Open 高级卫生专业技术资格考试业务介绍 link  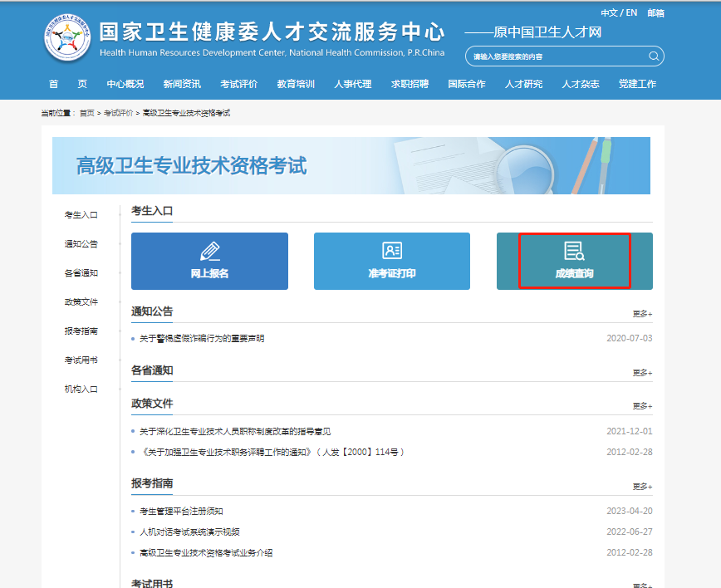[206, 552]
